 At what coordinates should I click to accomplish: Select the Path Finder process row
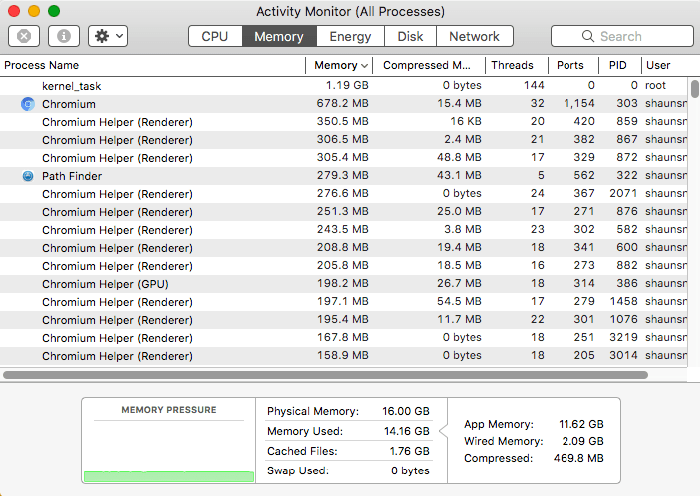(344, 176)
